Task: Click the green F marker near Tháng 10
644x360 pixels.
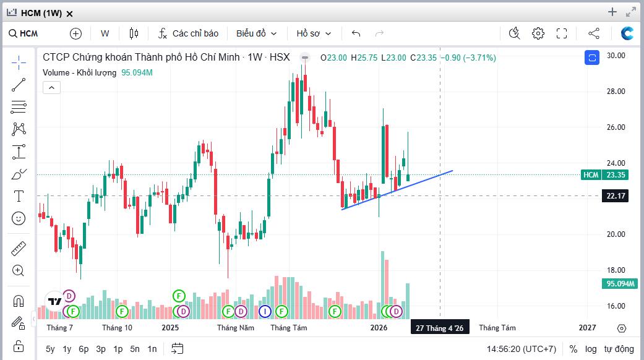Action: pos(122,312)
